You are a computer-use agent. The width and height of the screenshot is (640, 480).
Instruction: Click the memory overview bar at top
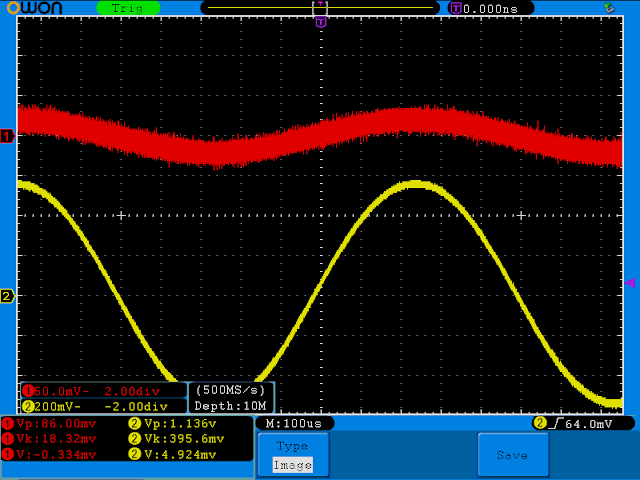[x=320, y=8]
